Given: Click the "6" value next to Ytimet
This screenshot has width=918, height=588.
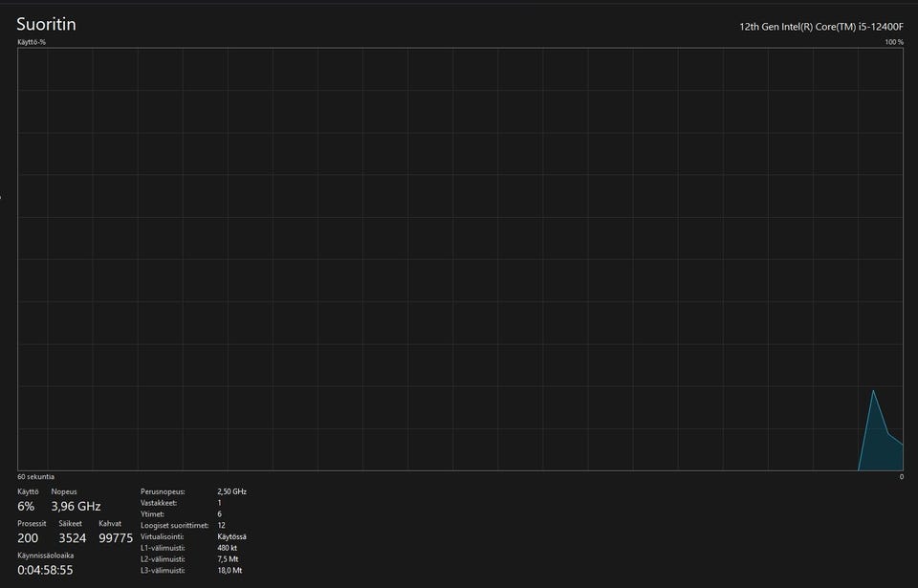Looking at the screenshot, I should [x=220, y=514].
